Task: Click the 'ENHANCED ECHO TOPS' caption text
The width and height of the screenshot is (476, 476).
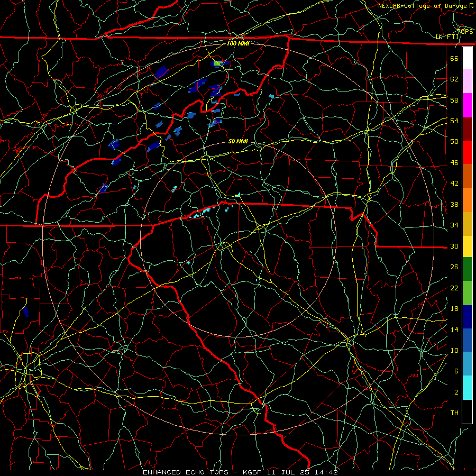Action: (x=186, y=472)
